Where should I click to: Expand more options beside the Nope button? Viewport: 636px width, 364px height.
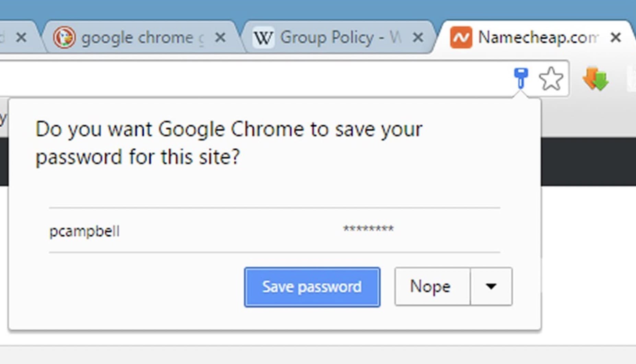coord(492,287)
